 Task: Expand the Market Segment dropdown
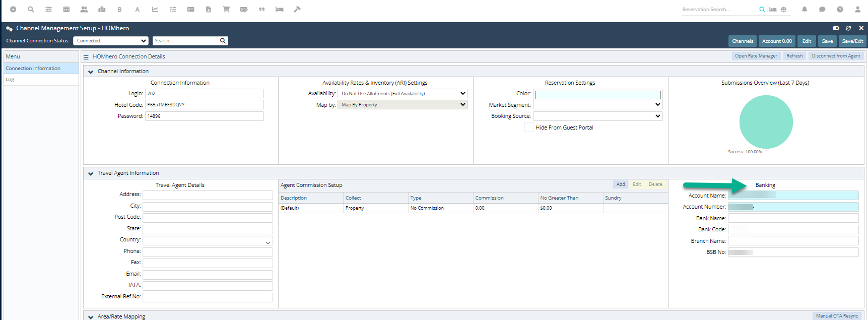click(597, 105)
